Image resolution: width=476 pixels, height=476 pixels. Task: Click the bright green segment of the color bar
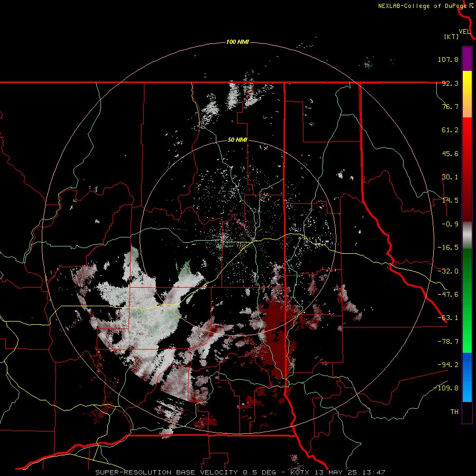467,300
